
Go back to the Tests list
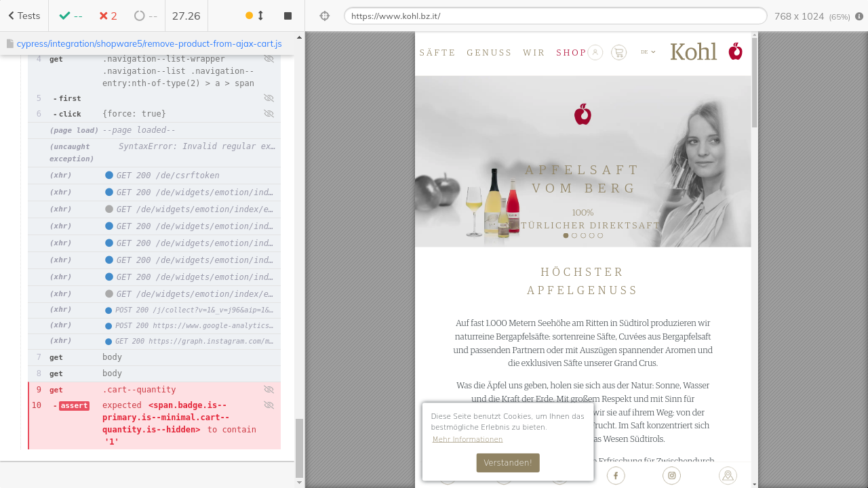24,16
